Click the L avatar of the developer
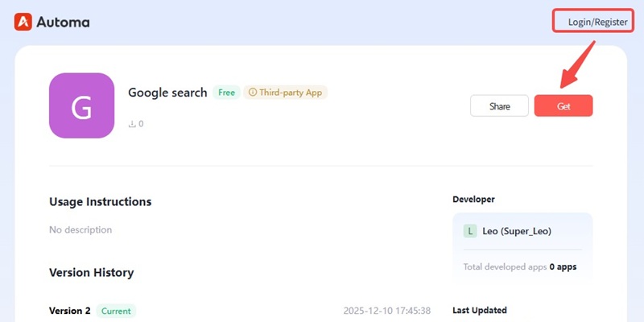This screenshot has height=322, width=644. [470, 231]
